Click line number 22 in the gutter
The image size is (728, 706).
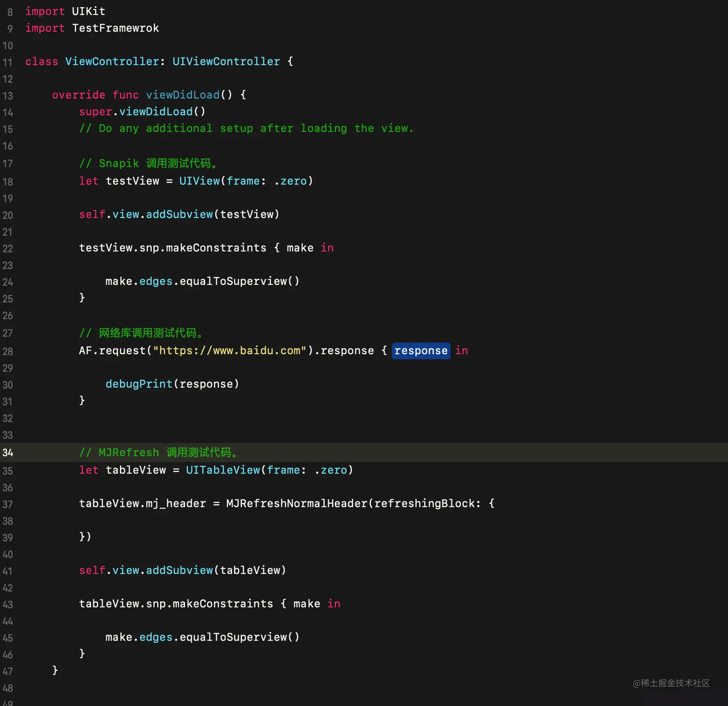pos(8,249)
